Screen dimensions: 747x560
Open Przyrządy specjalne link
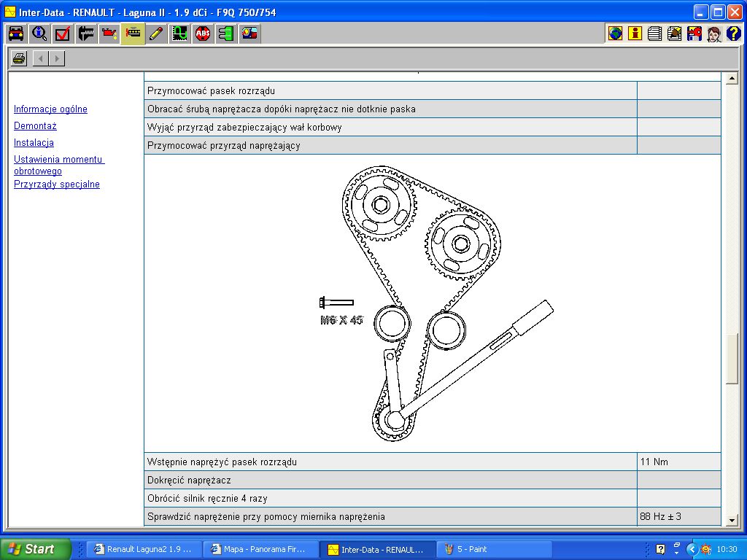57,184
